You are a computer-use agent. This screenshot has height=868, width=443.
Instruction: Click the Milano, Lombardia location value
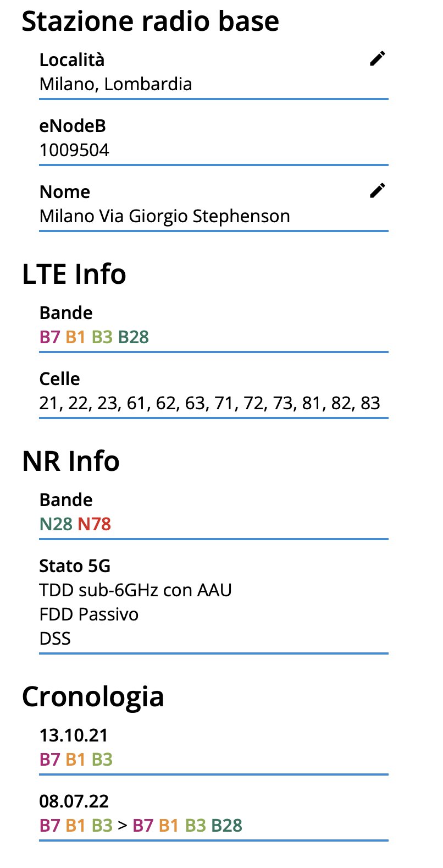pos(115,84)
